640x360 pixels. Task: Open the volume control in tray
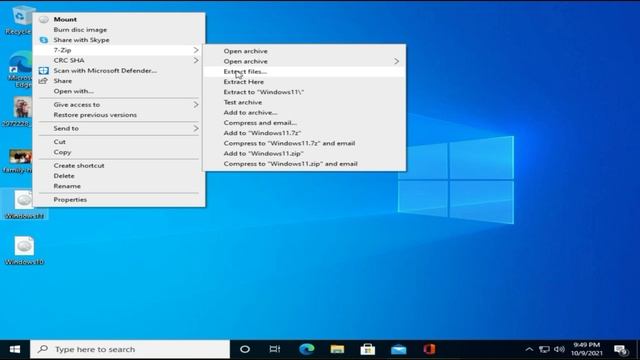(559, 349)
